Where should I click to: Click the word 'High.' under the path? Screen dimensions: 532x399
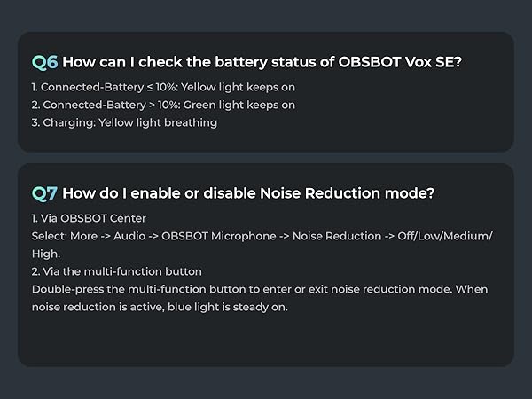(45, 254)
